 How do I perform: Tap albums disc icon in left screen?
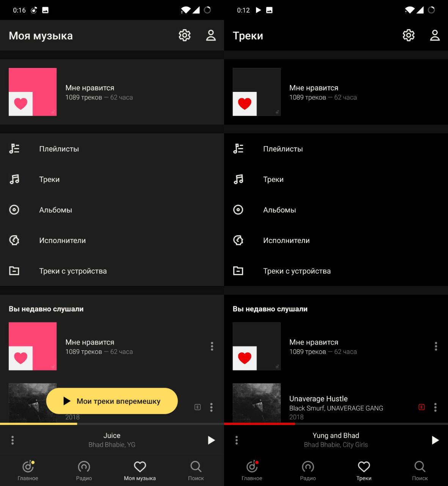coord(14,210)
